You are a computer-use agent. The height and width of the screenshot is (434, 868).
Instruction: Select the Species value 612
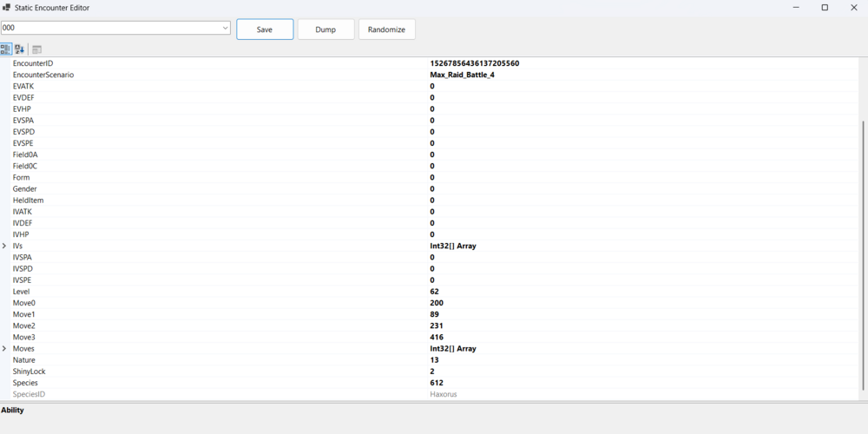tap(437, 383)
